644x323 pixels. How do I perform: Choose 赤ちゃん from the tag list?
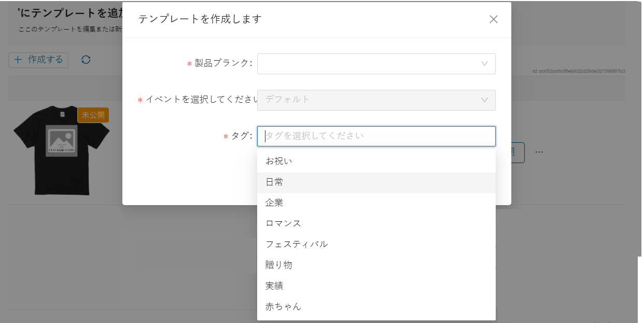pyautogui.click(x=283, y=306)
